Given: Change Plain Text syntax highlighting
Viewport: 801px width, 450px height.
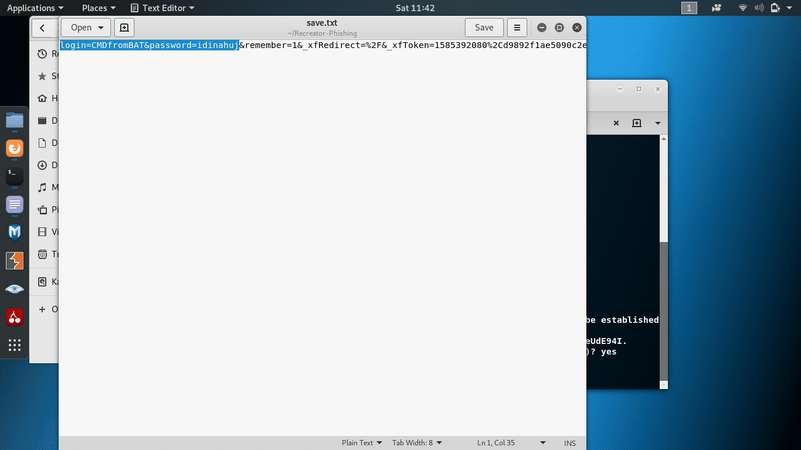Looking at the screenshot, I should pyautogui.click(x=362, y=443).
